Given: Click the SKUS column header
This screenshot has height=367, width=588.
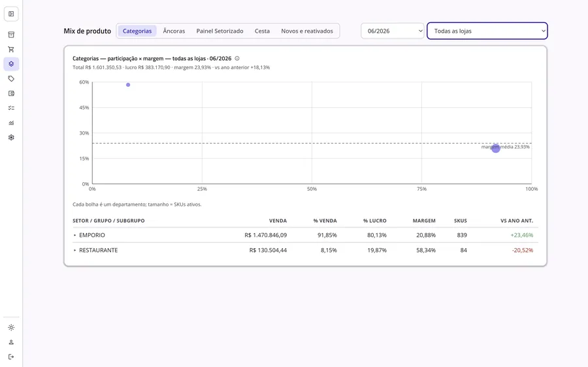Looking at the screenshot, I should pyautogui.click(x=461, y=221).
